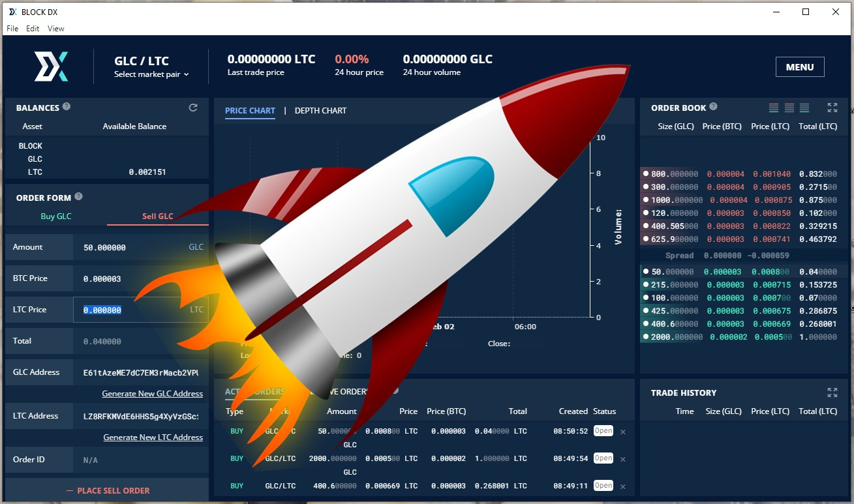Click Generate New GLC Address link

[x=153, y=394]
